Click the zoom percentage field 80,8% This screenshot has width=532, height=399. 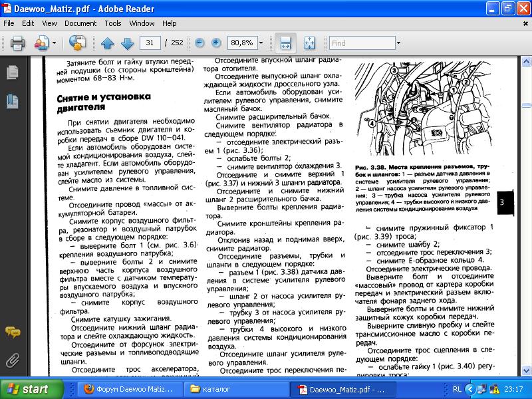(x=242, y=43)
